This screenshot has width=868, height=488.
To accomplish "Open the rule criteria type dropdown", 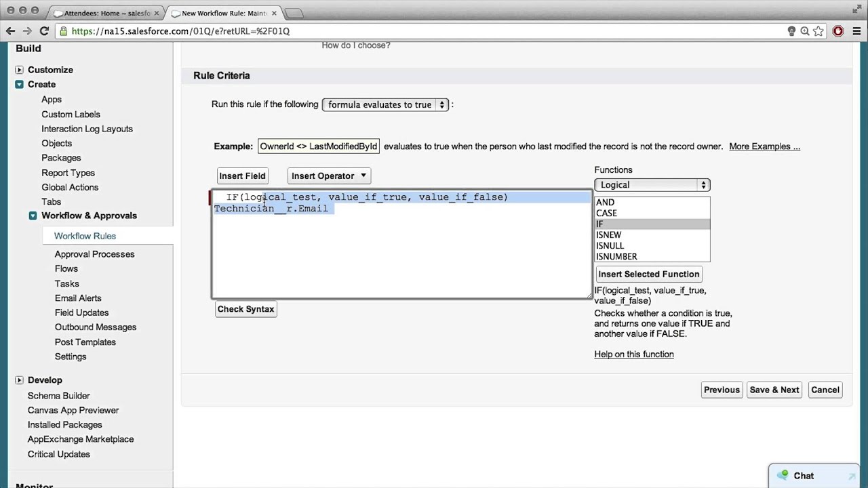I will pyautogui.click(x=385, y=104).
